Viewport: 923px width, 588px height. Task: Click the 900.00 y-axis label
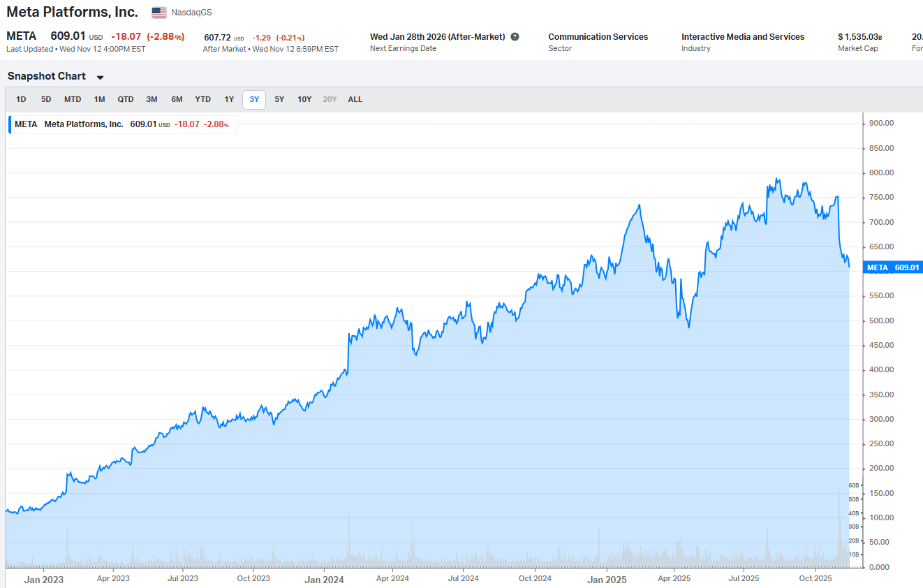pyautogui.click(x=881, y=123)
